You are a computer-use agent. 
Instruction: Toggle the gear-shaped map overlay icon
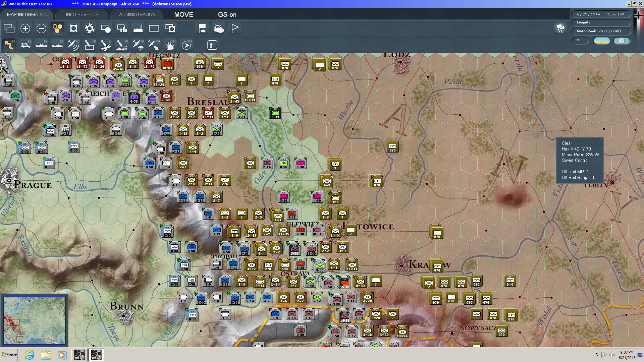click(90, 28)
